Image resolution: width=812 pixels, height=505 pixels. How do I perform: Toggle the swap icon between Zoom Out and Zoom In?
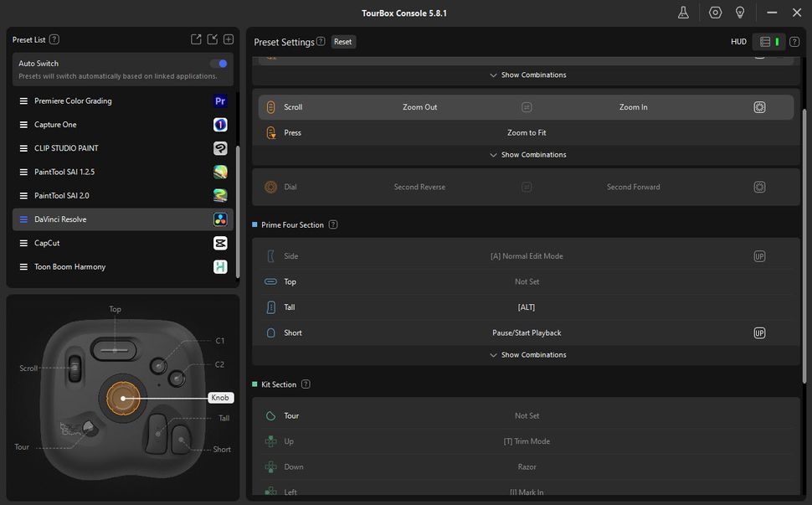point(527,107)
